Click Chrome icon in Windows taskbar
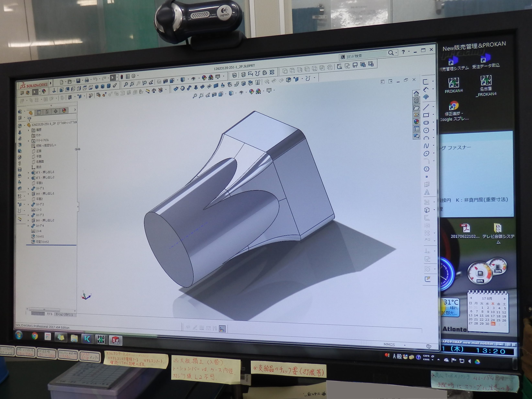The height and width of the screenshot is (399, 532). click(35, 336)
